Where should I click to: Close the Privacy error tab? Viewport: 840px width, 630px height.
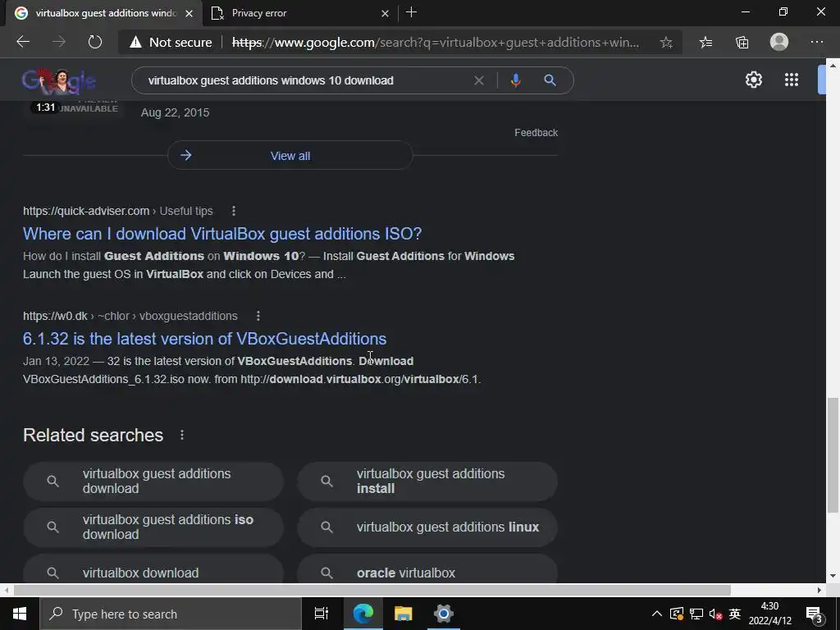coord(386,13)
